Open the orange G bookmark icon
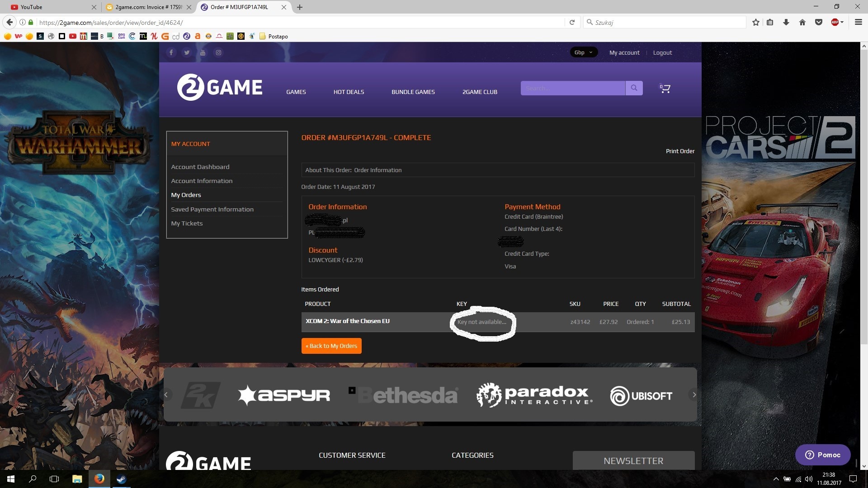The image size is (868, 488). (165, 36)
